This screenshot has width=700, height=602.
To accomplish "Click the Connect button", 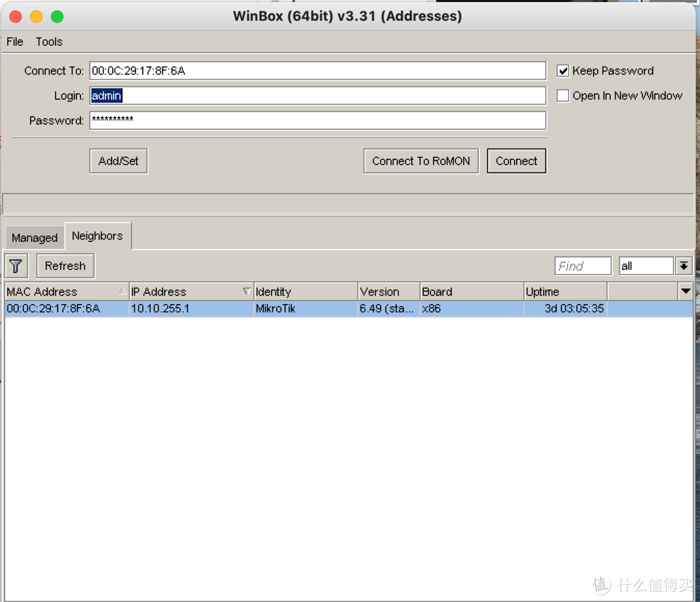I will tap(516, 161).
